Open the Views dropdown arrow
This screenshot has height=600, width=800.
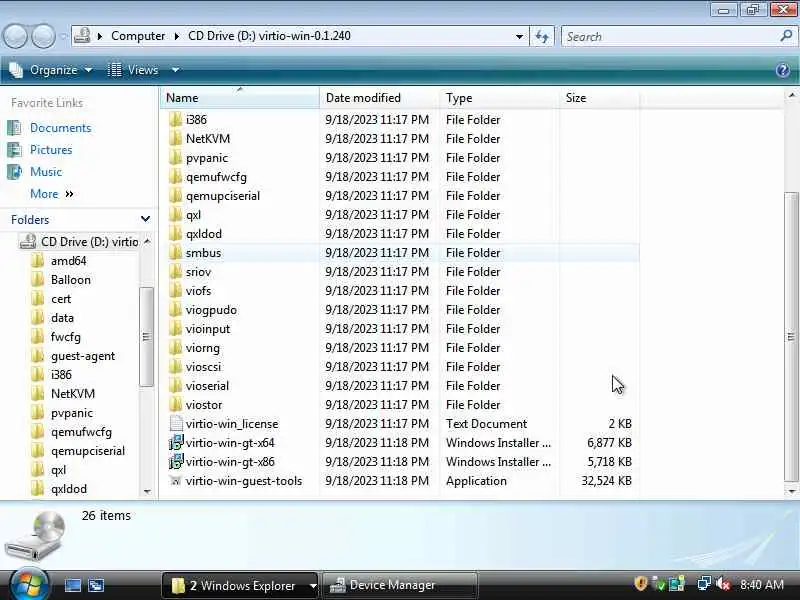(175, 70)
